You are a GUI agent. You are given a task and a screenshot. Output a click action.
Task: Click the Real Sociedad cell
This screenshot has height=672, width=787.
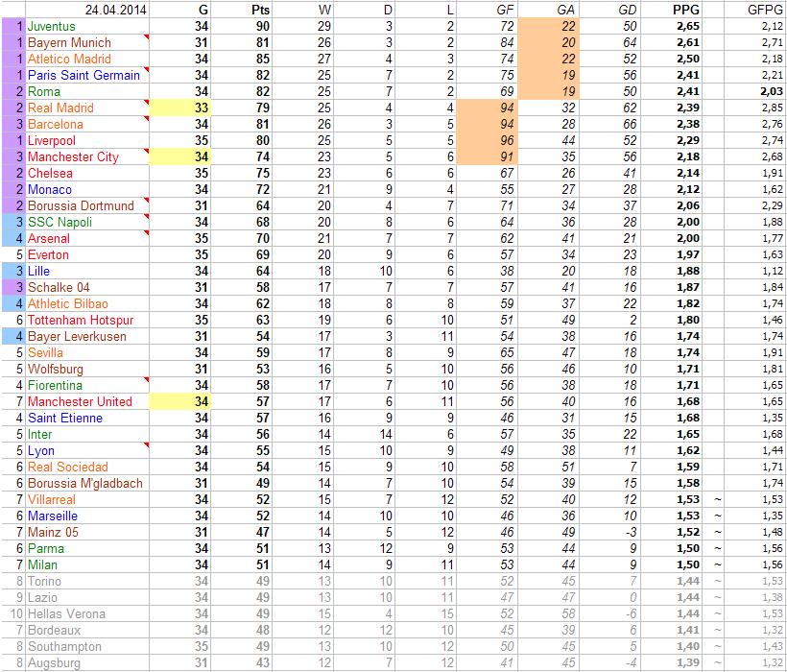(x=87, y=467)
